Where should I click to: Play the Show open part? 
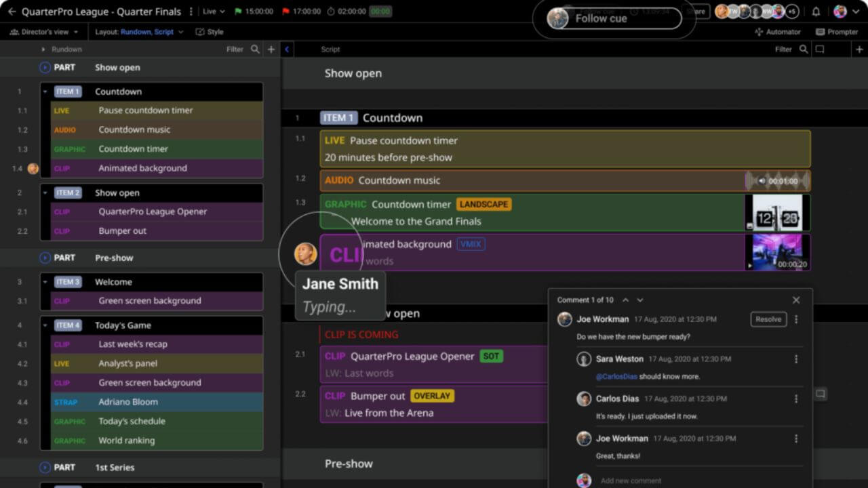pos(45,68)
